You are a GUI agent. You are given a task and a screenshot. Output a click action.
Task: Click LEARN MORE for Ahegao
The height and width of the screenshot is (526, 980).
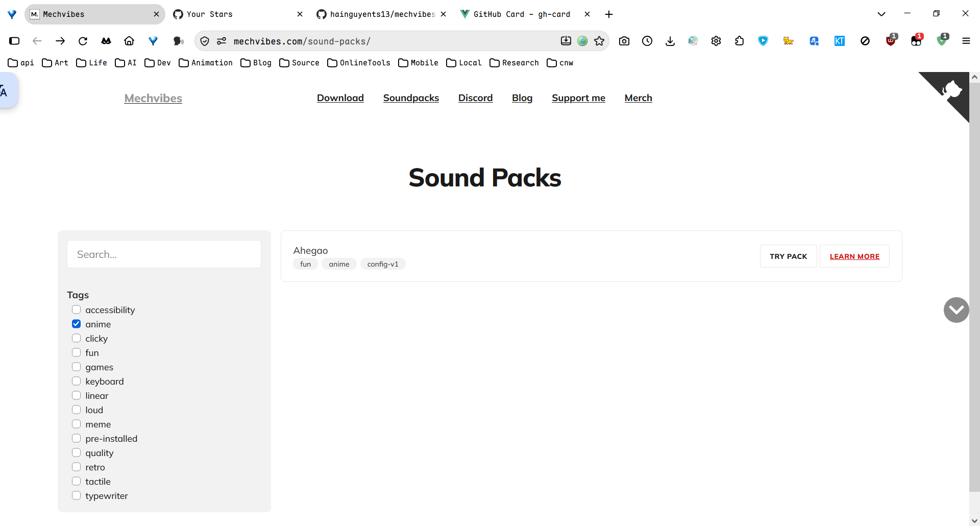(854, 256)
